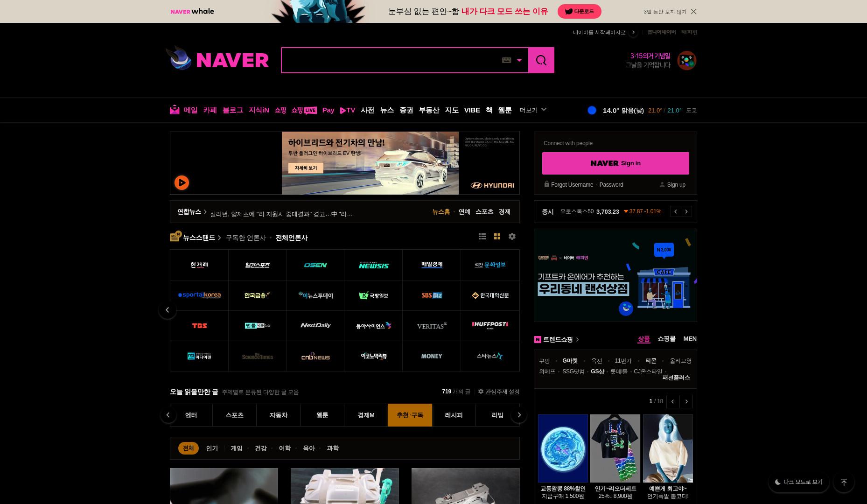Click the magnifier search button
The width and height of the screenshot is (867, 504).
pos(541,60)
